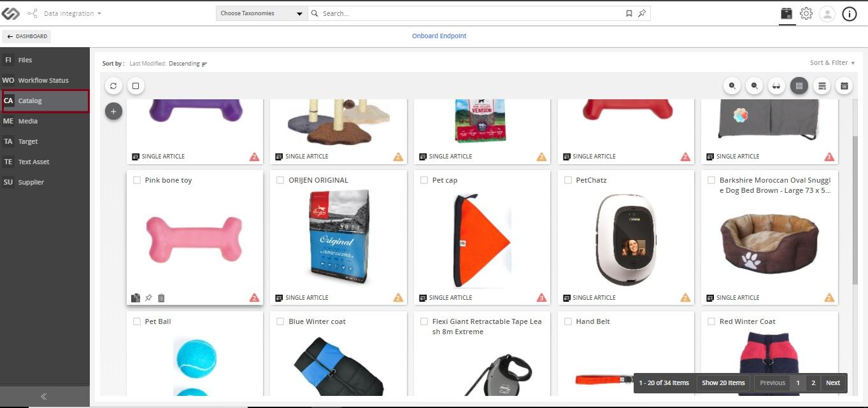This screenshot has height=408, width=868.
Task: Go back to the Dashboard
Action: tap(27, 36)
